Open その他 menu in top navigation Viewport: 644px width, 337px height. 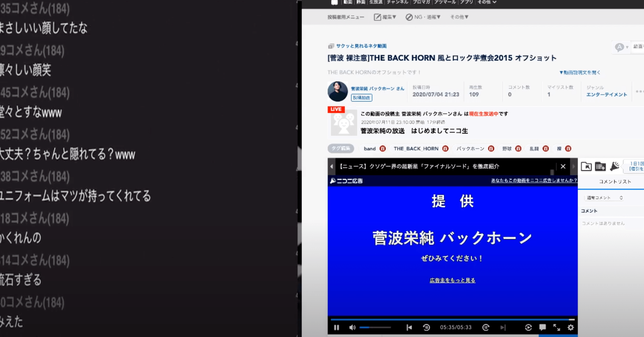(x=487, y=2)
